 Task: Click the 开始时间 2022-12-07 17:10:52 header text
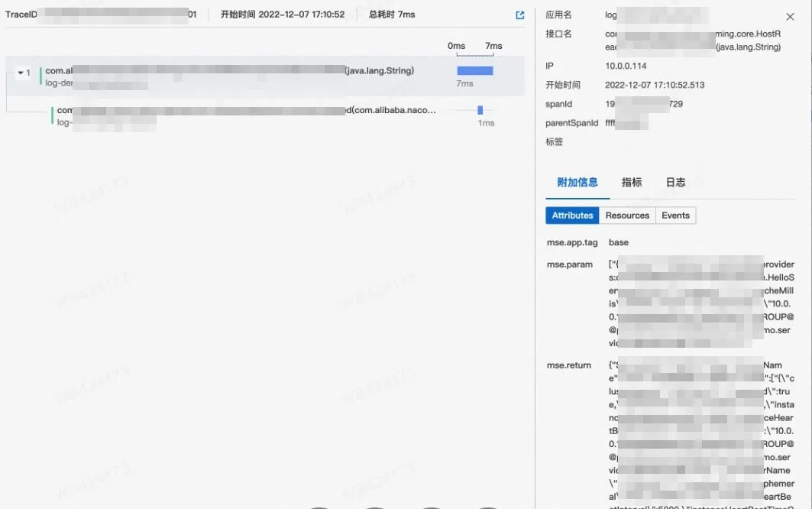coord(282,15)
